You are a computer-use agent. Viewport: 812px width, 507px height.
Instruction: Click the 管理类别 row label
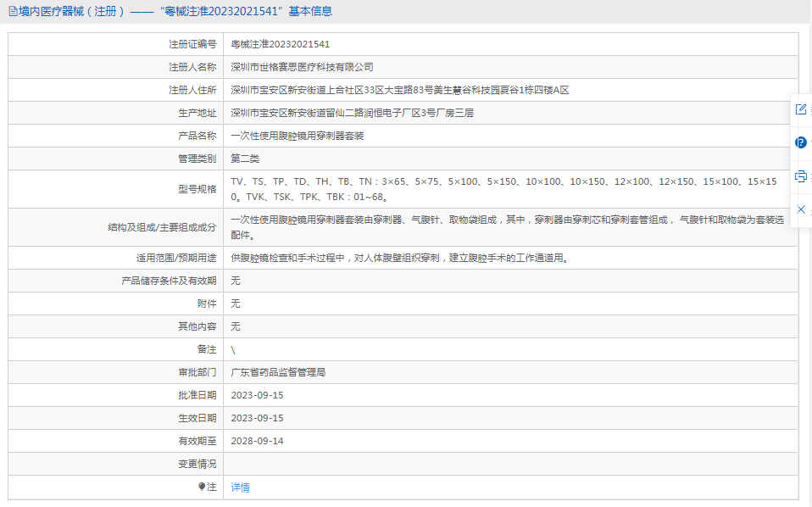click(x=197, y=159)
